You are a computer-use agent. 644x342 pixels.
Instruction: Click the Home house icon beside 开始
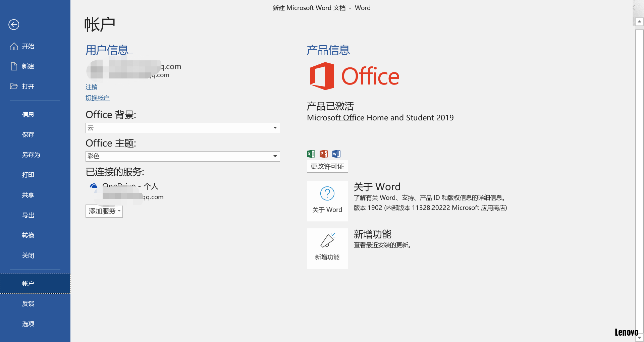click(x=14, y=46)
